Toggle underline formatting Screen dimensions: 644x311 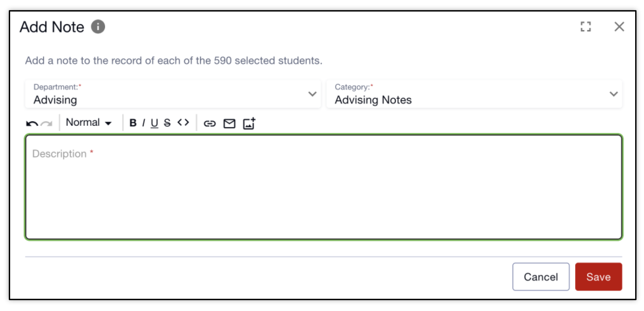tap(154, 123)
